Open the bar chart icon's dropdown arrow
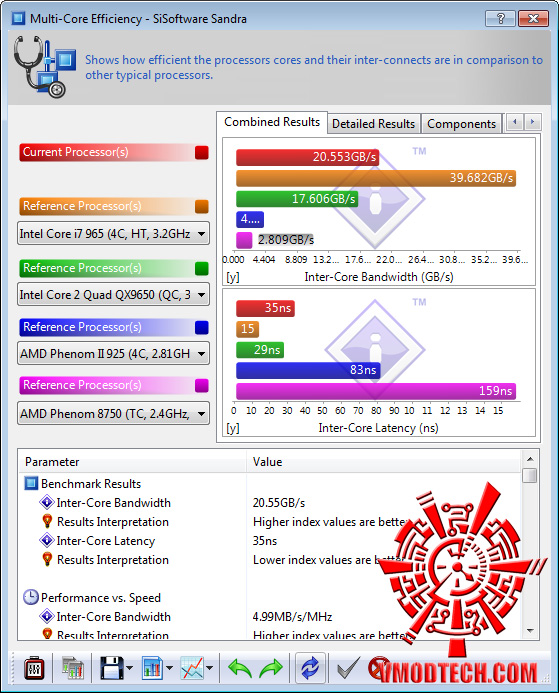This screenshot has height=693, width=559. click(169, 668)
